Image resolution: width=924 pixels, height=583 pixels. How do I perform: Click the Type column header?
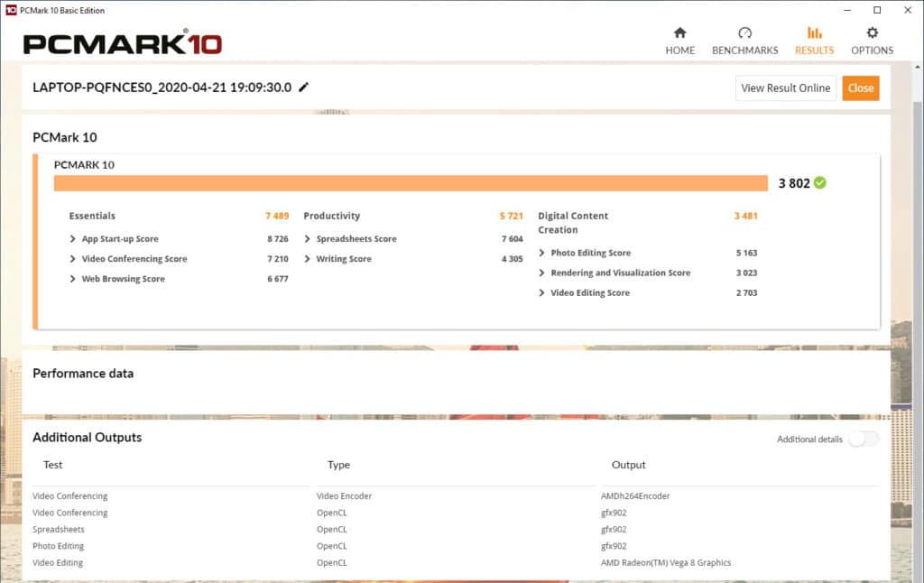(x=339, y=465)
